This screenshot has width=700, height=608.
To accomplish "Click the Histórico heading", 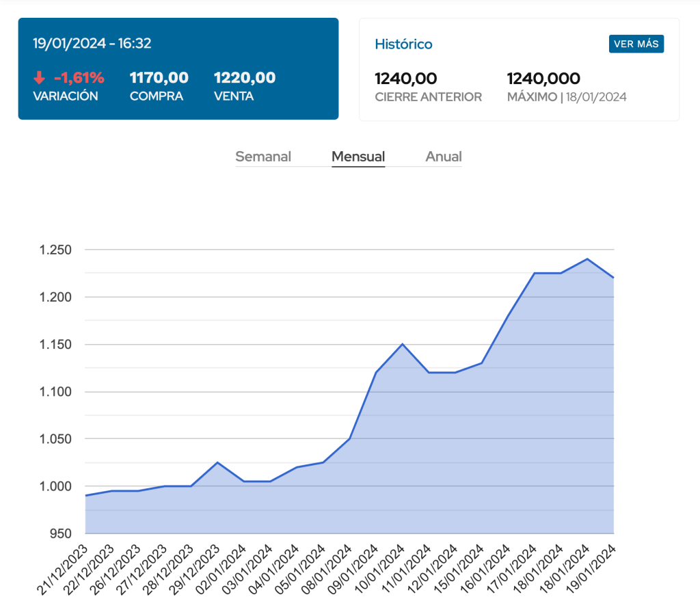I will [403, 44].
